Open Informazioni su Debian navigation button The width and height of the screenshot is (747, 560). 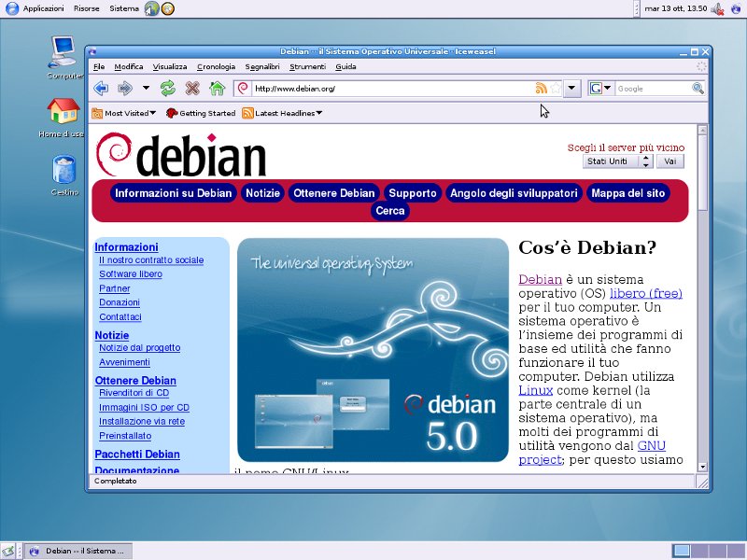(x=174, y=193)
